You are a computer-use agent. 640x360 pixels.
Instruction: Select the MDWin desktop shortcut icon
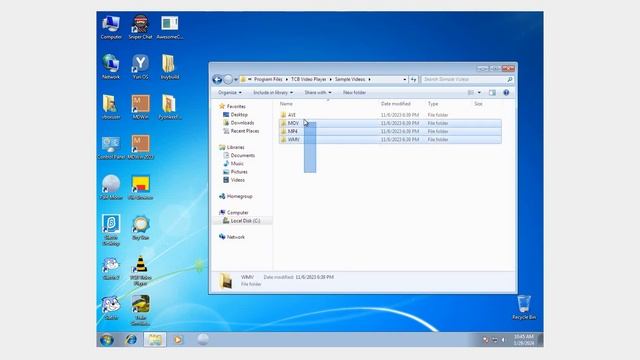140,104
